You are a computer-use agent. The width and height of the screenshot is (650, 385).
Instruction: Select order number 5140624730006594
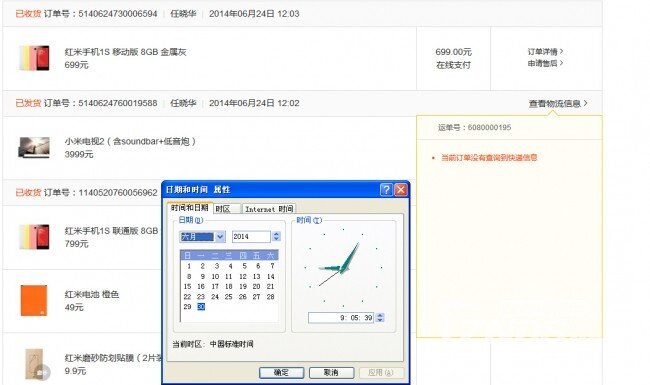pyautogui.click(x=118, y=14)
